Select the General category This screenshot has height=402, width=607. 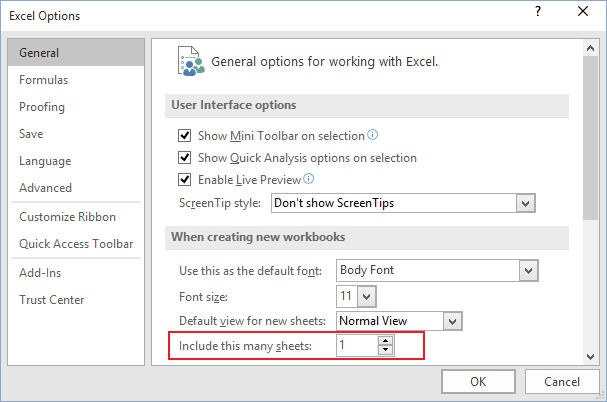pyautogui.click(x=76, y=52)
